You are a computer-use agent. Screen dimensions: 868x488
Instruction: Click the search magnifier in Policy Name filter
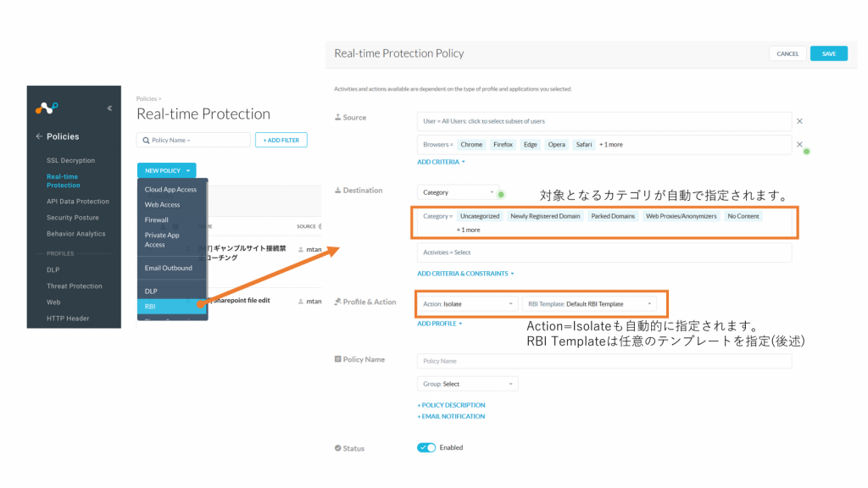coord(145,140)
